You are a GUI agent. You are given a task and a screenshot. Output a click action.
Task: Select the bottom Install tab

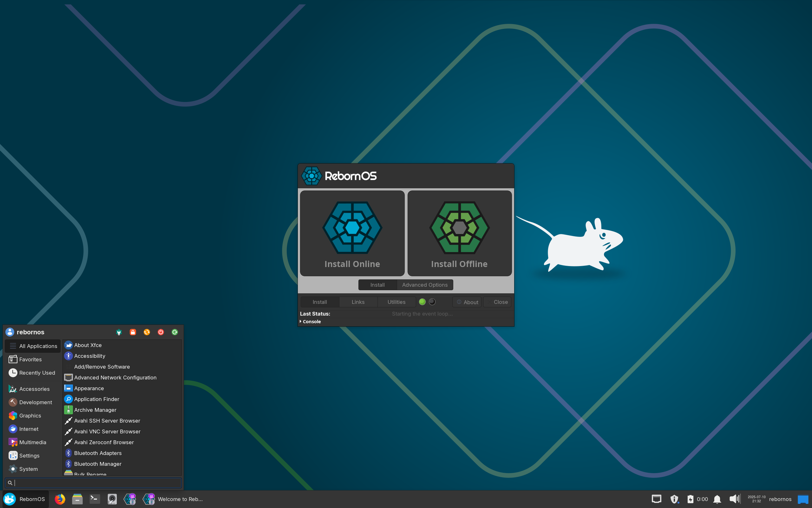point(320,302)
